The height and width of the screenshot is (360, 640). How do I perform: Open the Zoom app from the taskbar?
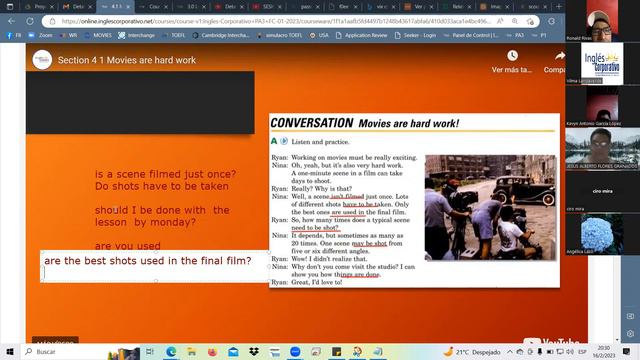295,351
